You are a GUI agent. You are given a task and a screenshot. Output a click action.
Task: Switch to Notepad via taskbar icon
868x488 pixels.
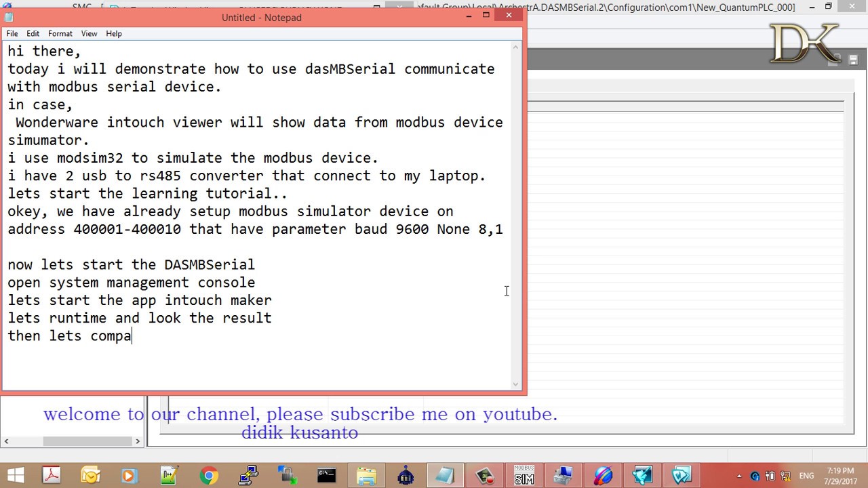pyautogui.click(x=445, y=475)
